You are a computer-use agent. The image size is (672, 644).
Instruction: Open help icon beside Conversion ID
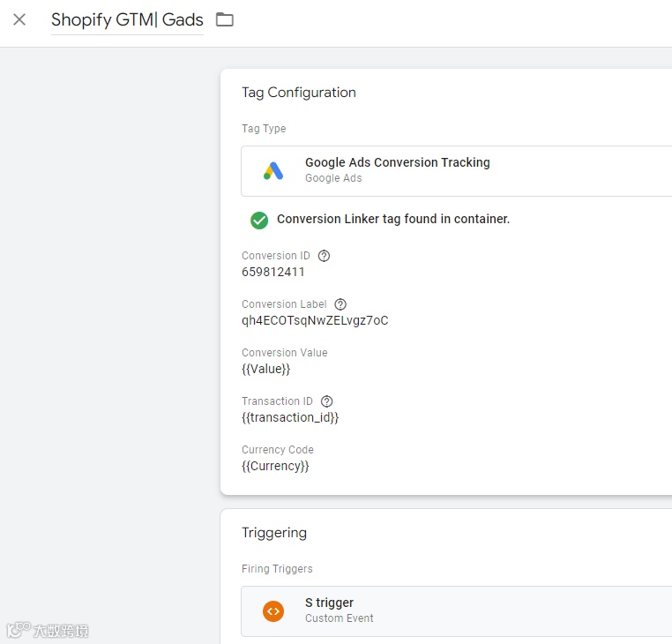click(x=324, y=256)
